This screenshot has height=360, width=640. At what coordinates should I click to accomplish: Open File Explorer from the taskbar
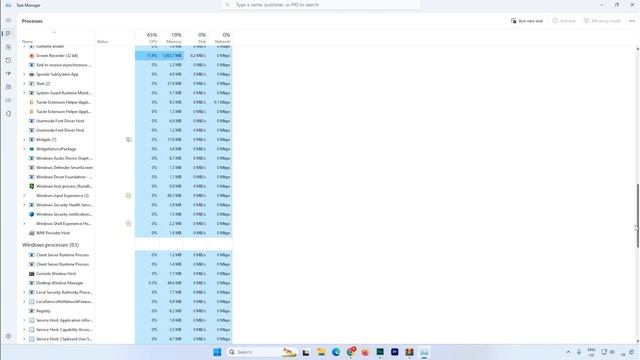pos(321,352)
